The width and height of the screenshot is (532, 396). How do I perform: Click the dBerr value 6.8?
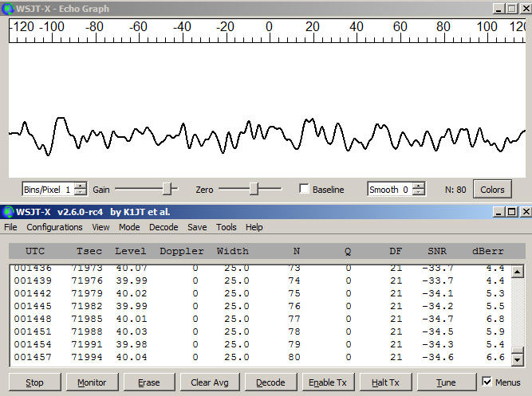(x=495, y=319)
